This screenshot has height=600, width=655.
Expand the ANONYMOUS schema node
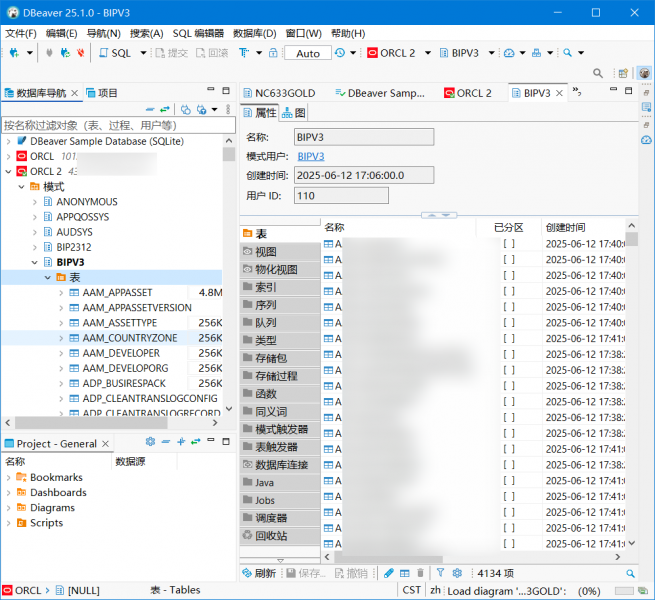coord(35,202)
